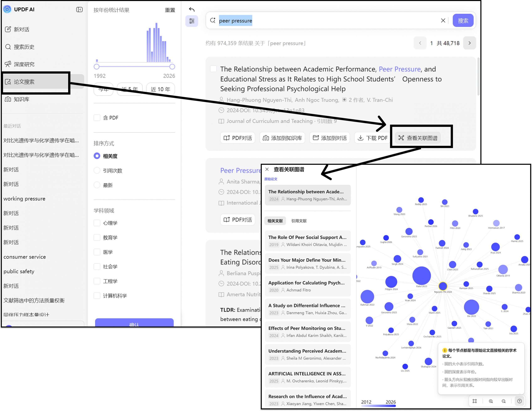532x411 pixels.
Task: Go to next results page
Action: pyautogui.click(x=469, y=43)
